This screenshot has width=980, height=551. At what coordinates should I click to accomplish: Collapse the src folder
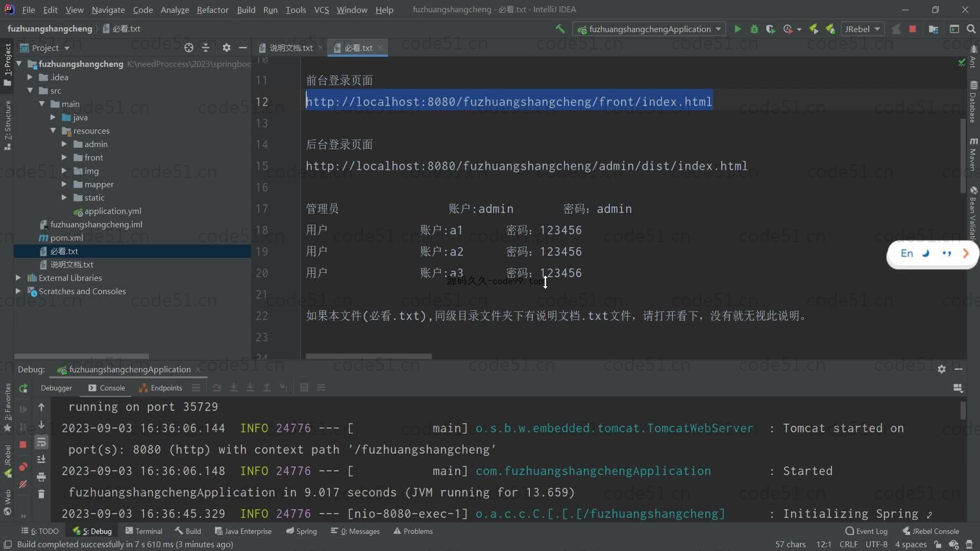tap(30, 90)
